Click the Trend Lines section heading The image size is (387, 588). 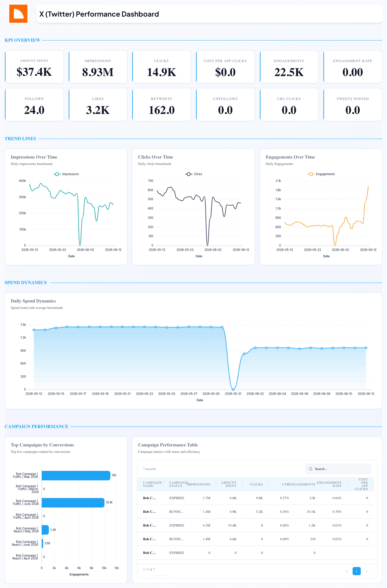point(20,139)
